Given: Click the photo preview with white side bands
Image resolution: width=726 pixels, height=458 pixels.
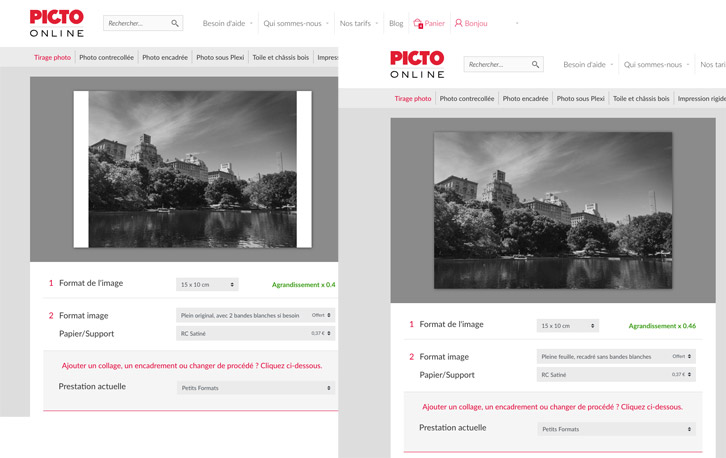Looking at the screenshot, I should click(x=192, y=170).
